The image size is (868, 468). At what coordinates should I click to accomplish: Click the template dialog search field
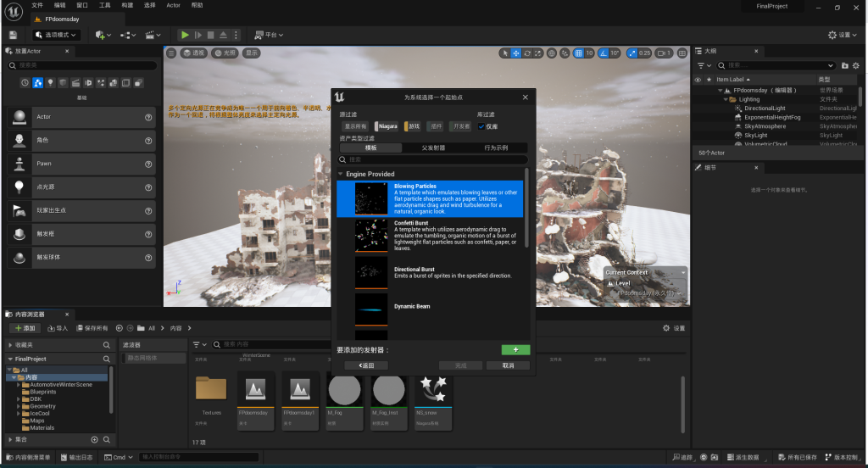433,159
